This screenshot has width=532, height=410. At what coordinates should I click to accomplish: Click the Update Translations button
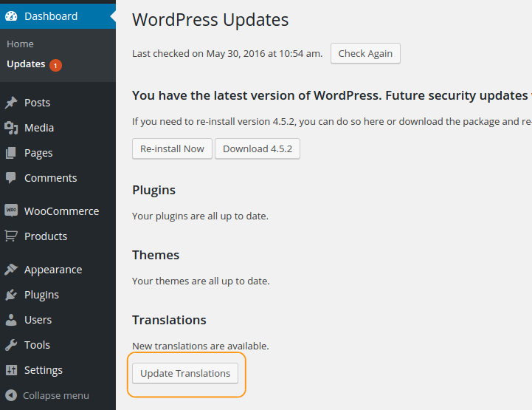click(185, 373)
